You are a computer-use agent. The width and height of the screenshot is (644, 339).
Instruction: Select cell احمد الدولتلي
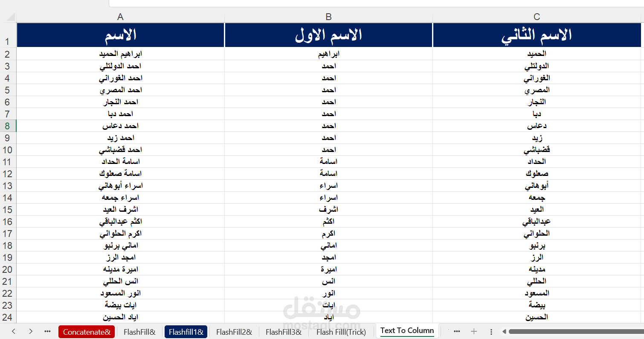(120, 66)
